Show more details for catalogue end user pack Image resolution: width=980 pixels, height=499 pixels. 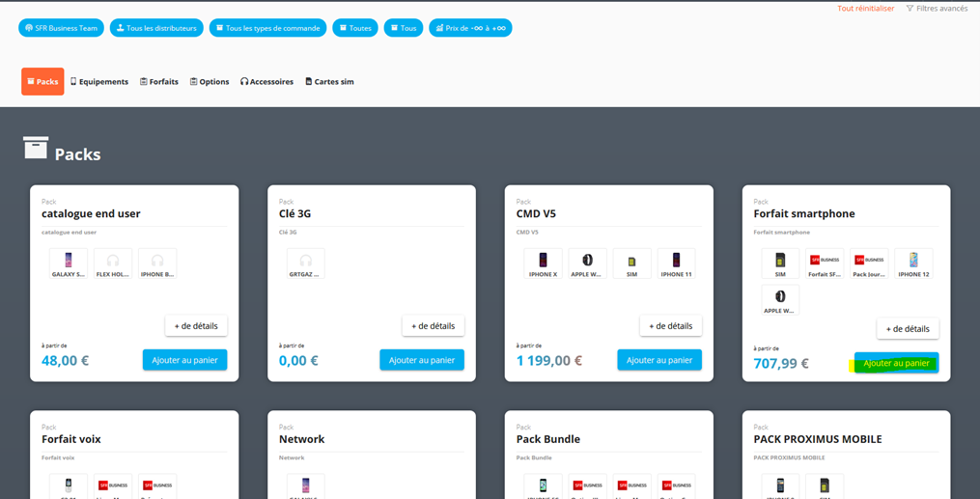click(x=196, y=326)
